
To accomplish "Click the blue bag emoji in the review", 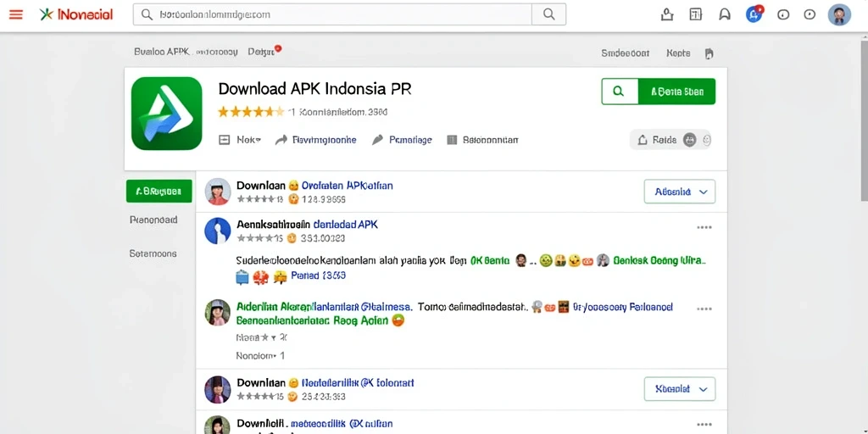I will pos(242,276).
